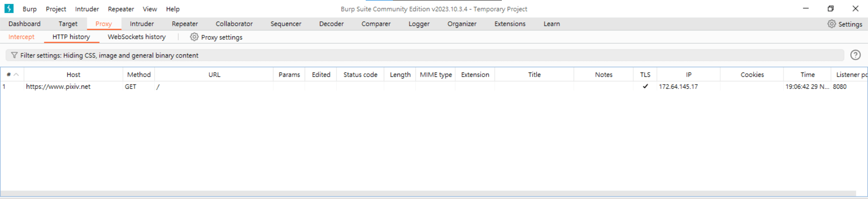
Task: Click the listener port value 8080
Action: click(x=840, y=86)
